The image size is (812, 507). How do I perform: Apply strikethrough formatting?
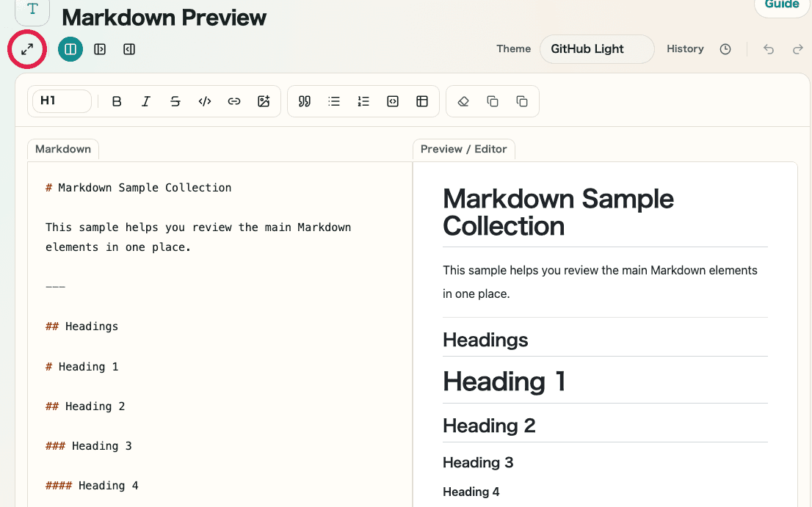pyautogui.click(x=175, y=101)
